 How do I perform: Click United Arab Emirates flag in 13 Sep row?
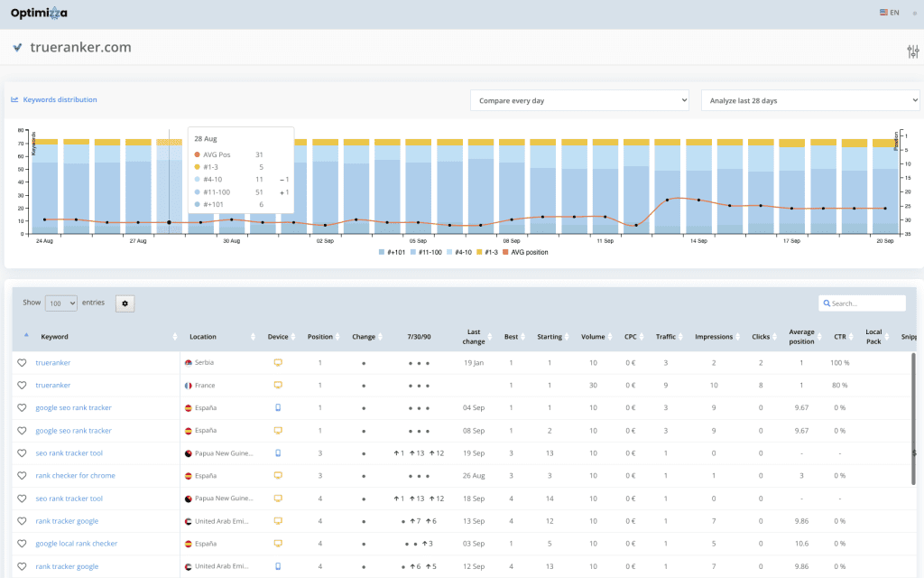click(189, 521)
